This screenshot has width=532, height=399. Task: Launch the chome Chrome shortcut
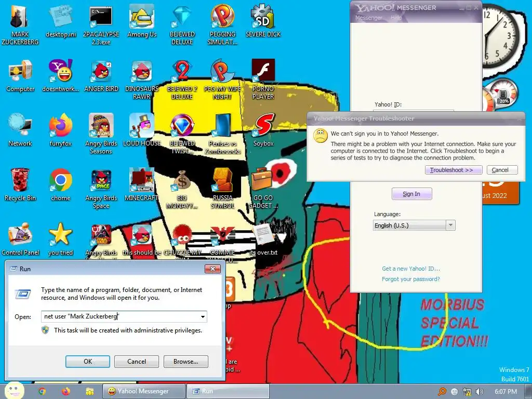(x=60, y=180)
